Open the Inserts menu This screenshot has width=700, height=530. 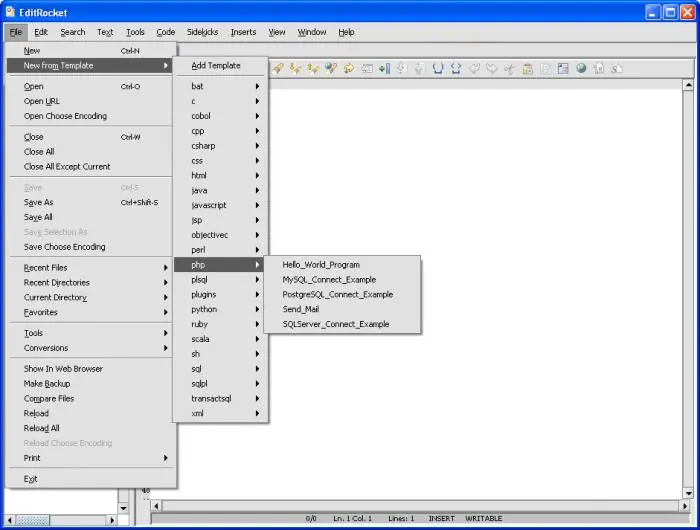point(243,32)
